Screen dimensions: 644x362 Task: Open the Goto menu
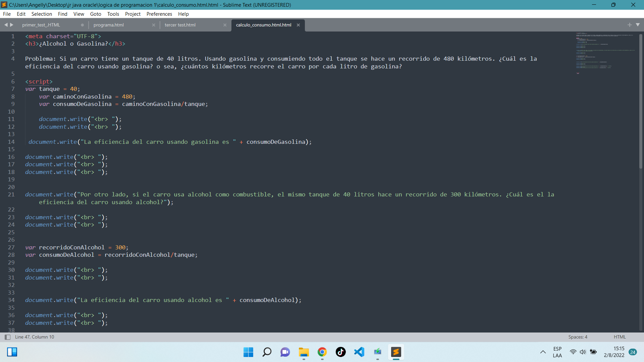(96, 14)
